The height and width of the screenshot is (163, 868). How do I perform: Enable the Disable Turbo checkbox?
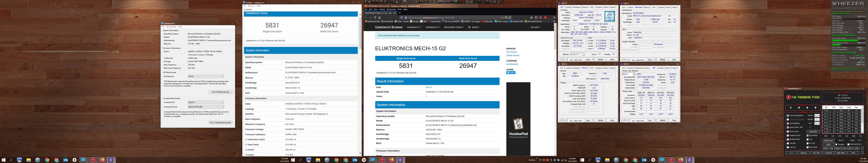(788, 135)
